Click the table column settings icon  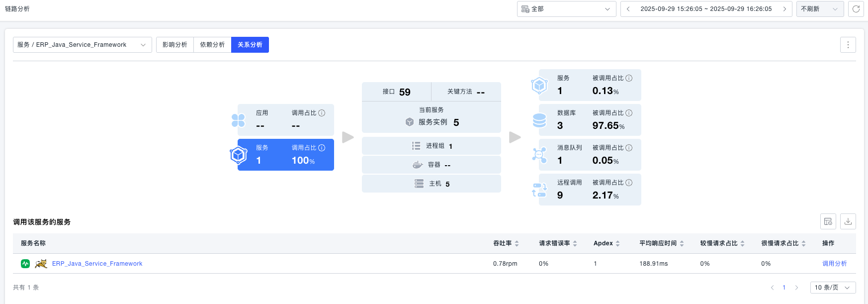pos(828,221)
